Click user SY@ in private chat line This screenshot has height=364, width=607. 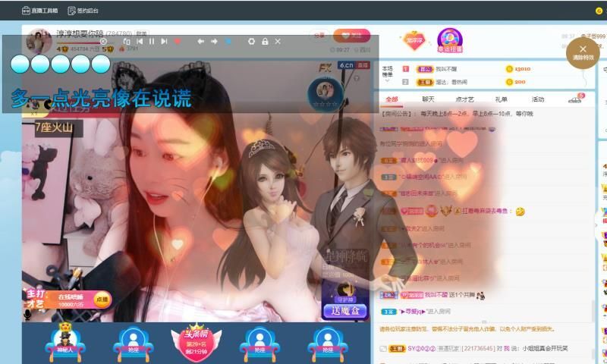click(422, 349)
